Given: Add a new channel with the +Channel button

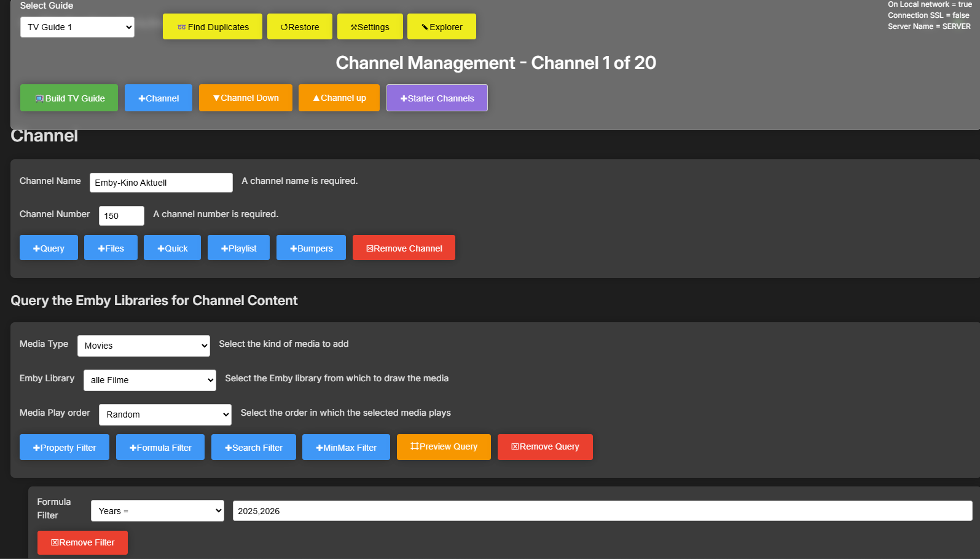Looking at the screenshot, I should point(159,98).
